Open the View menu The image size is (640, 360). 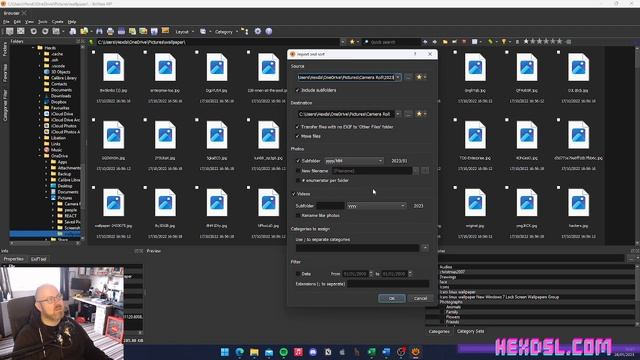(x=29, y=22)
